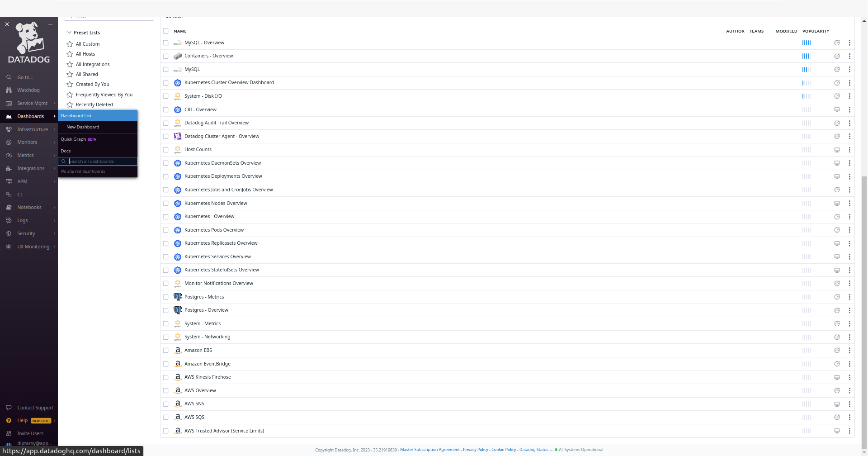This screenshot has height=456, width=868.
Task: Open Quick Graph from the Dashboards menu
Action: 75,139
